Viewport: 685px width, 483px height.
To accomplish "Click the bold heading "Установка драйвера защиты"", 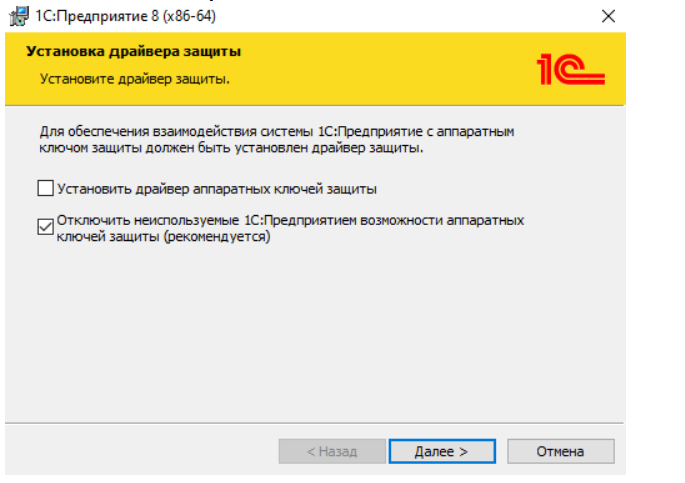I will [x=133, y=50].
